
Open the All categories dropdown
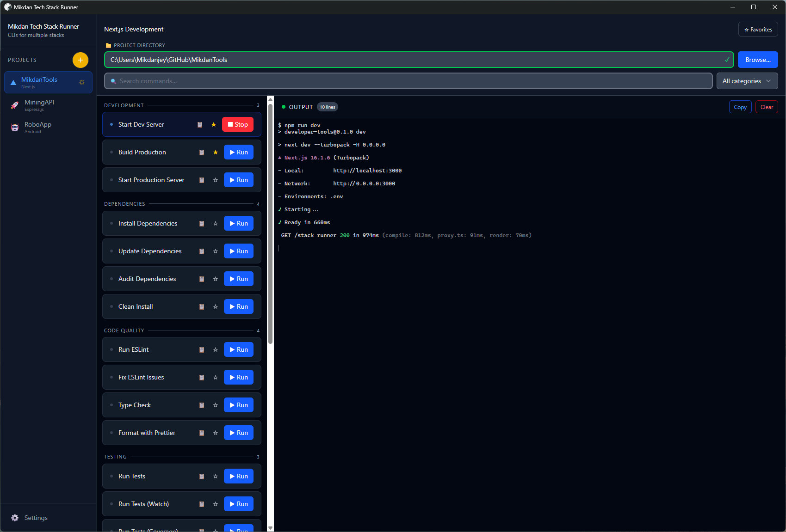[747, 81]
